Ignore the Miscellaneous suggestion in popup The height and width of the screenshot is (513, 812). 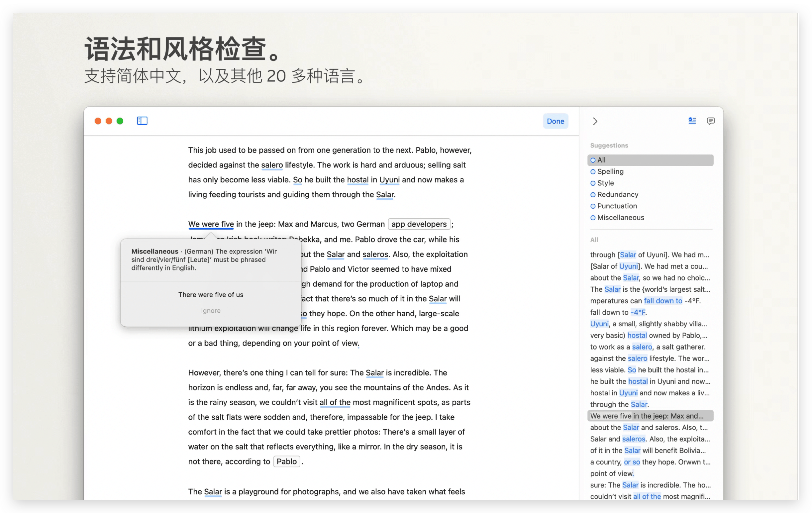pyautogui.click(x=210, y=310)
